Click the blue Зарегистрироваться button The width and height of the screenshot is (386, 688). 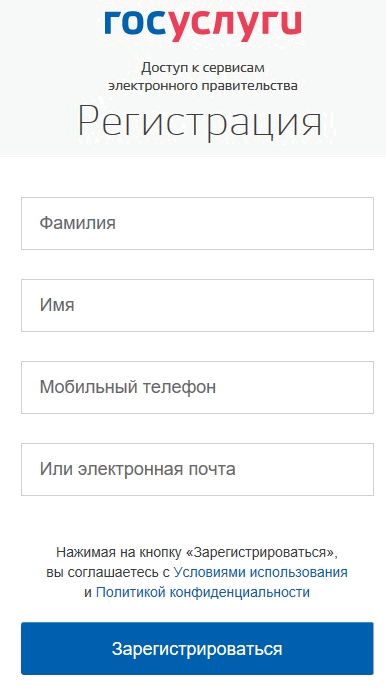click(x=197, y=649)
